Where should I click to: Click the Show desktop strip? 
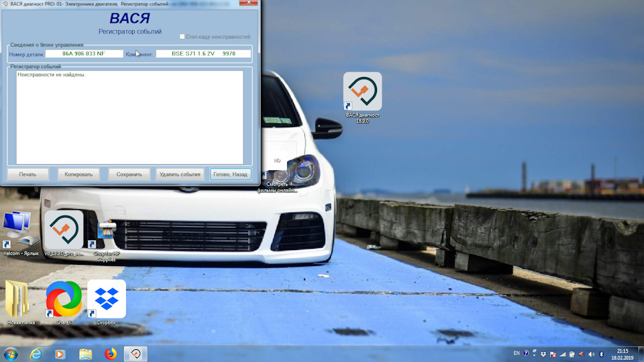[x=641, y=354]
